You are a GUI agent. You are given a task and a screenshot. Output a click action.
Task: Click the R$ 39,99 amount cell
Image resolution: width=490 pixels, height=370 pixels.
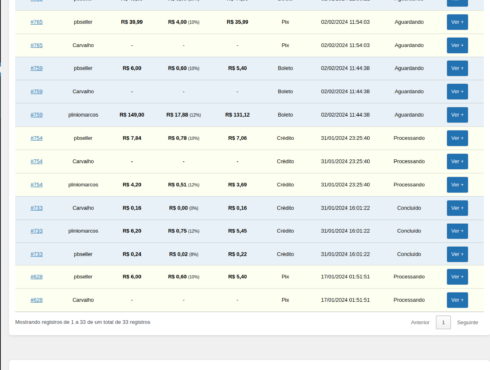pos(132,22)
